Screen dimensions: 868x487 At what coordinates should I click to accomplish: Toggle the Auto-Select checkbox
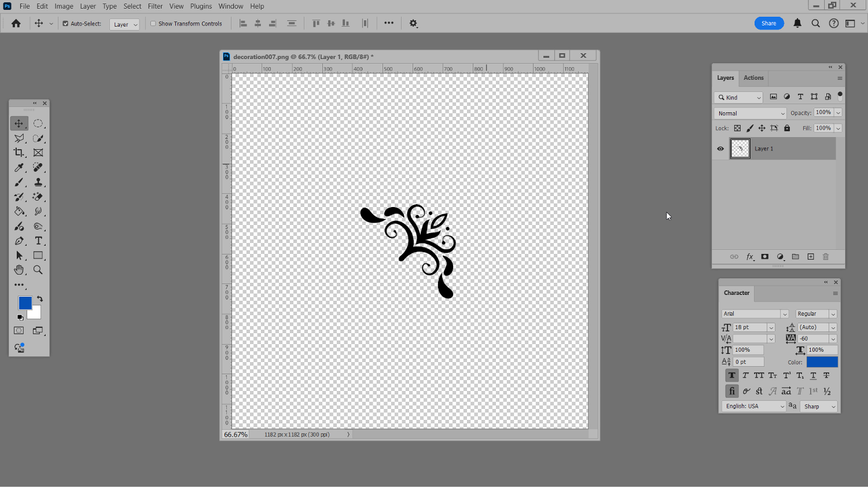pyautogui.click(x=65, y=24)
